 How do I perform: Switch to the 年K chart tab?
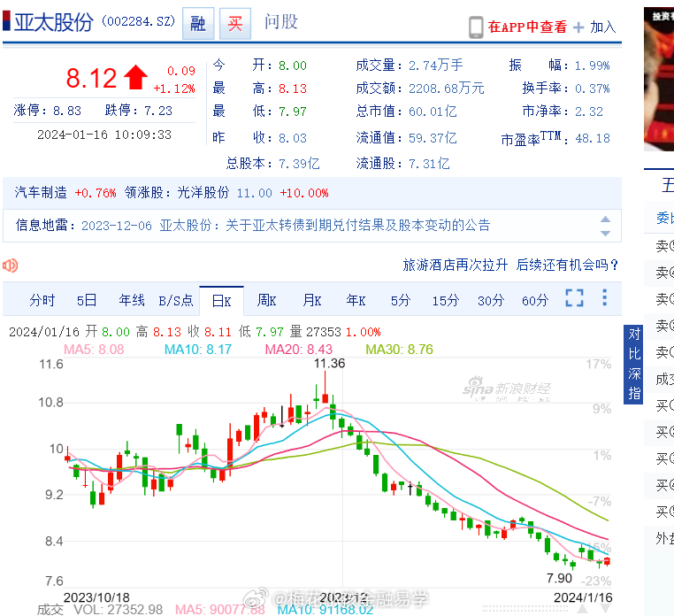pyautogui.click(x=356, y=300)
